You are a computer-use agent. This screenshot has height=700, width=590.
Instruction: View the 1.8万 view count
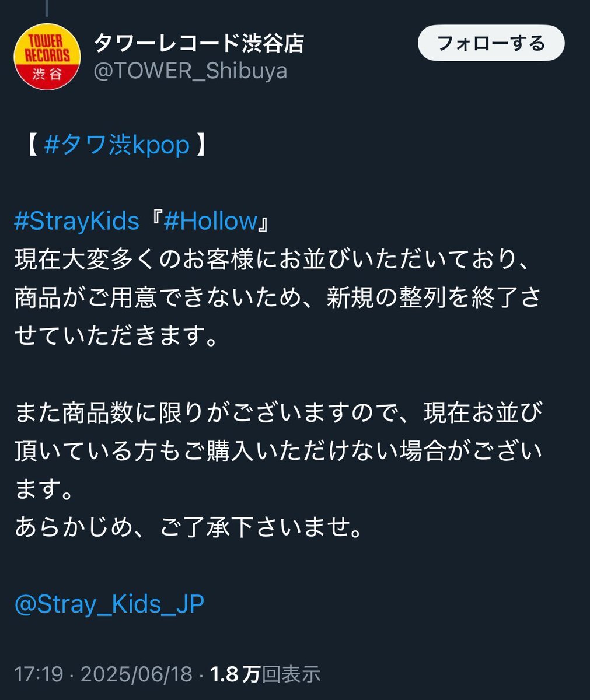pos(235,674)
